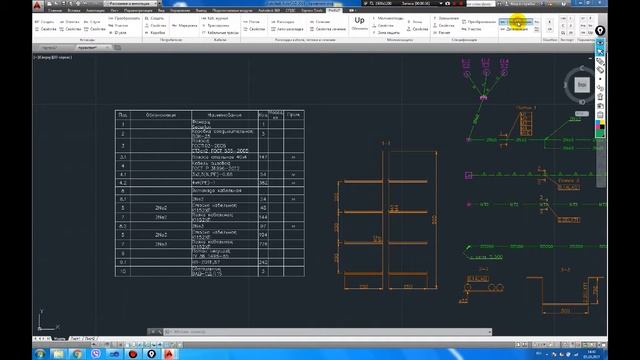
Task: Click the 'Обозначение' table header cell
Action: tap(161, 115)
